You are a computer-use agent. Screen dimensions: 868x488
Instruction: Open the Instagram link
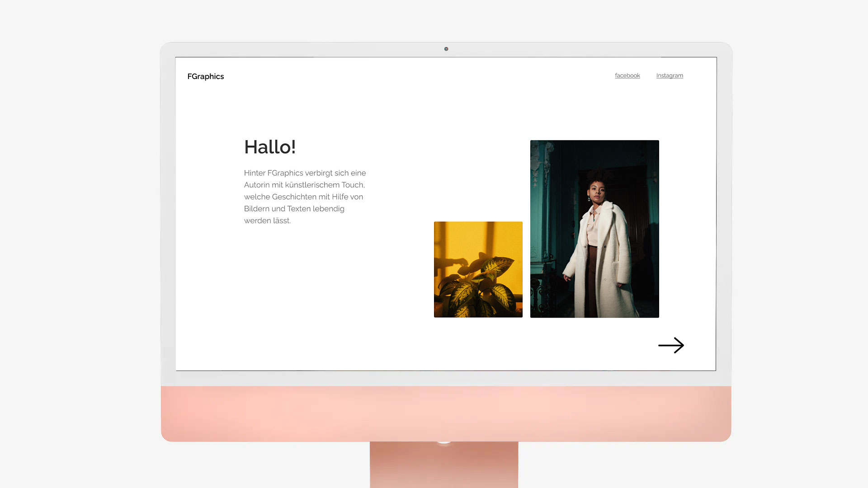[x=670, y=75]
